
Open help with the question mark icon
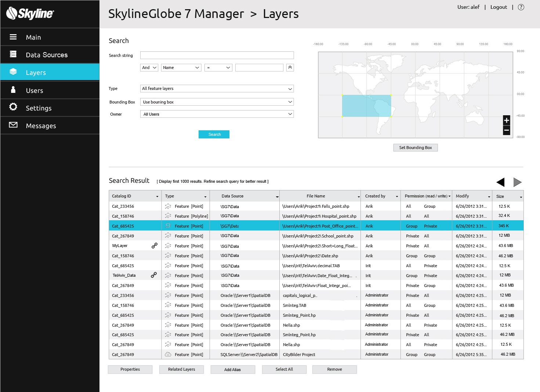(x=521, y=7)
